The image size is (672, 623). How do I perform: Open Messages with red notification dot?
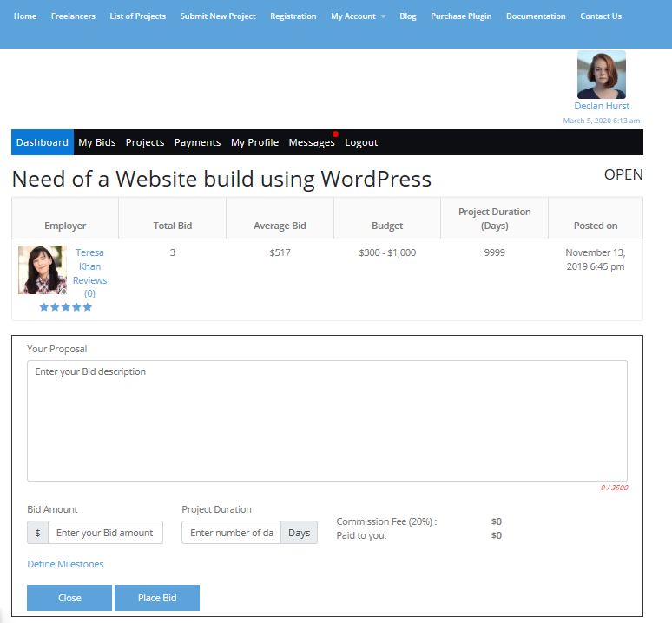pos(312,142)
